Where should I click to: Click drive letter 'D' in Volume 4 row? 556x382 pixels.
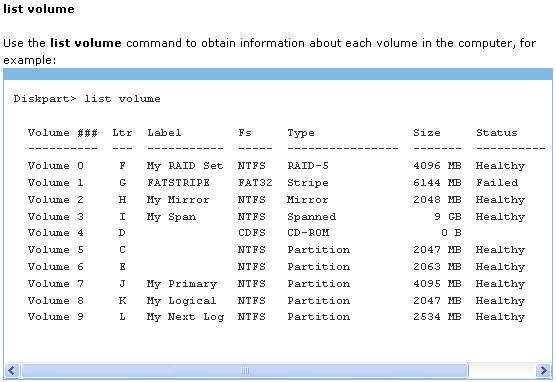click(122, 233)
